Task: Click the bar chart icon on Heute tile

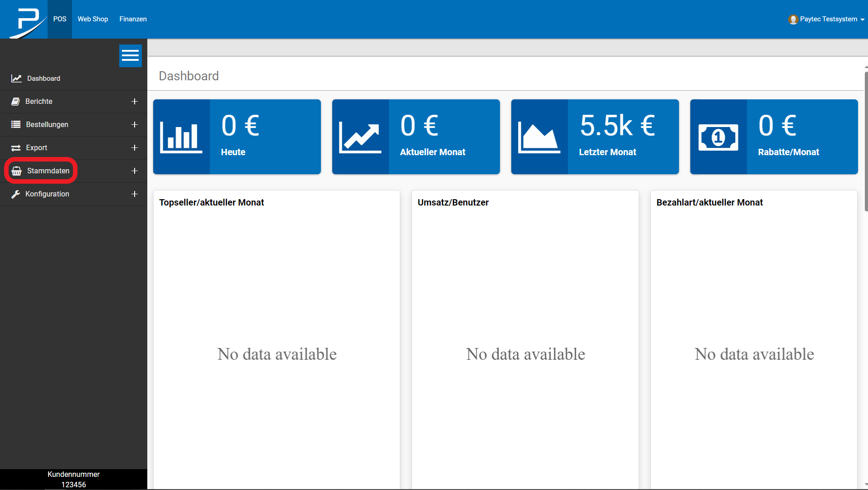Action: tap(181, 136)
